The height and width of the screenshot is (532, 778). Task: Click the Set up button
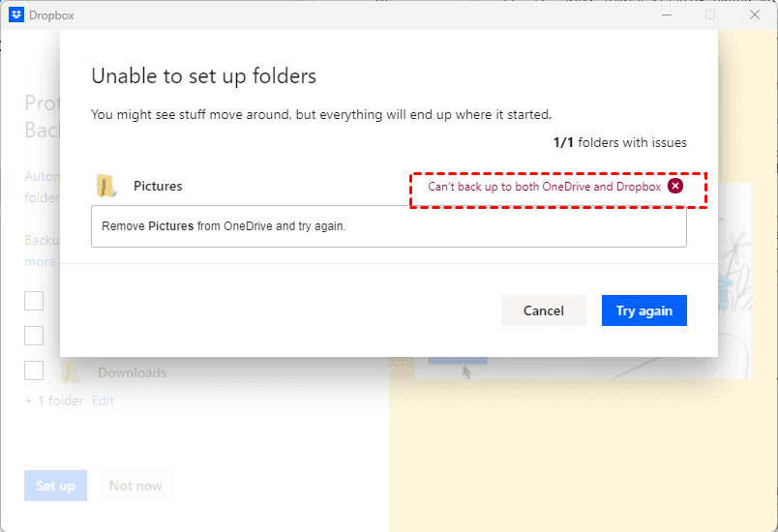(x=55, y=486)
